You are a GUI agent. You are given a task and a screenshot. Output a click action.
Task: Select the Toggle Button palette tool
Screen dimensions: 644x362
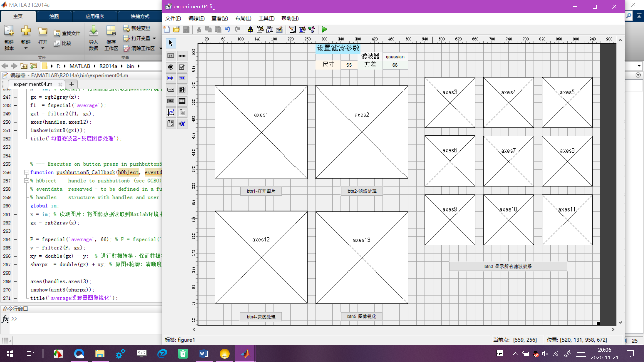click(x=171, y=101)
